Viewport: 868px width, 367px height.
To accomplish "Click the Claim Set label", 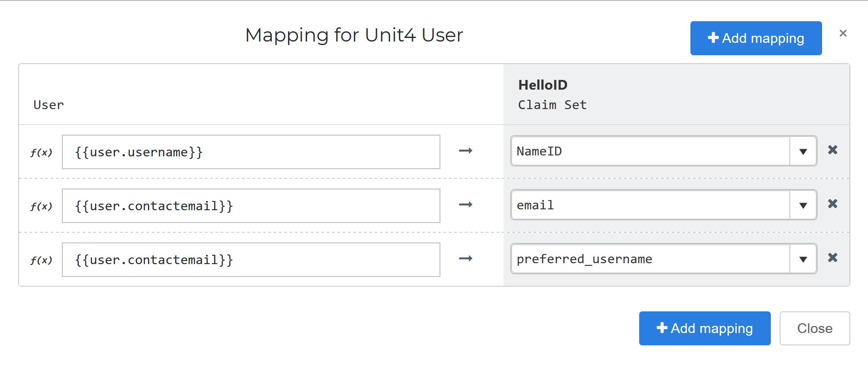I will point(552,105).
